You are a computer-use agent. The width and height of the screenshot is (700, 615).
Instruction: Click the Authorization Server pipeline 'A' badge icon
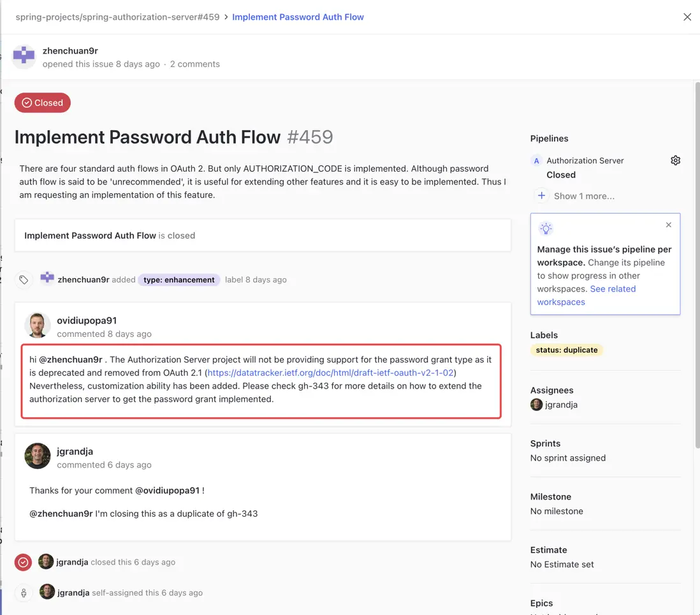(536, 160)
